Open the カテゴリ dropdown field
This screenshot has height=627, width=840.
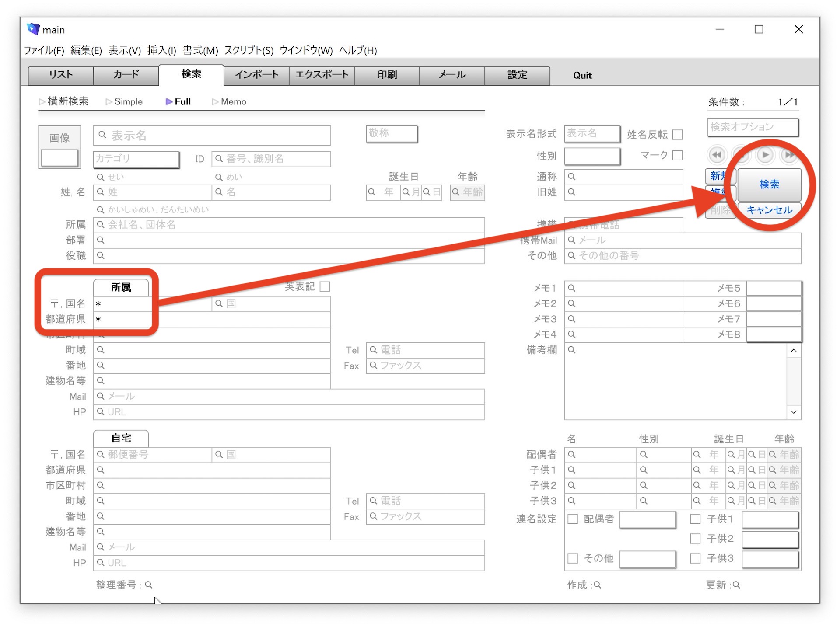click(x=136, y=159)
